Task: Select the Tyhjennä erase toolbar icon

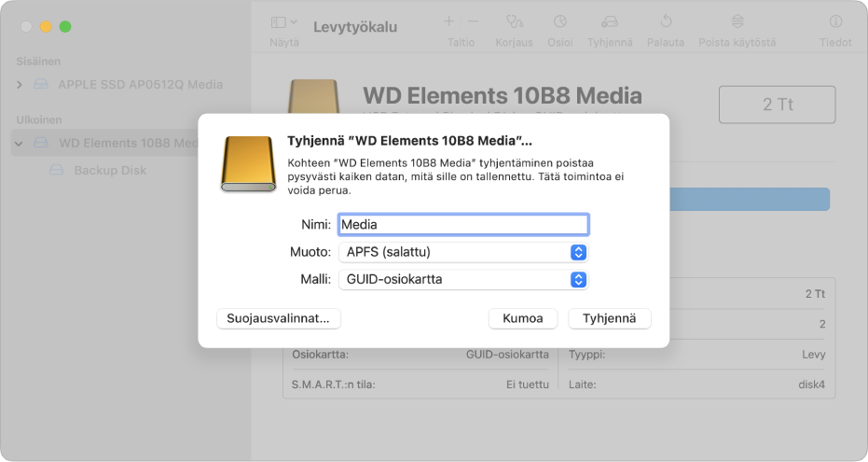Action: pyautogui.click(x=610, y=21)
